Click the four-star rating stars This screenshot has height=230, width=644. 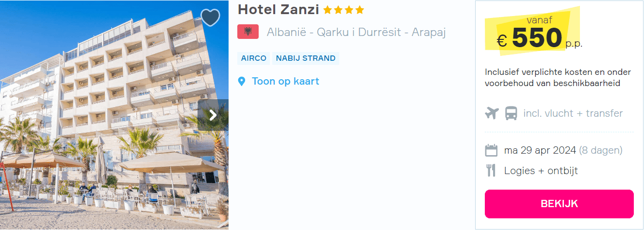[x=344, y=10]
